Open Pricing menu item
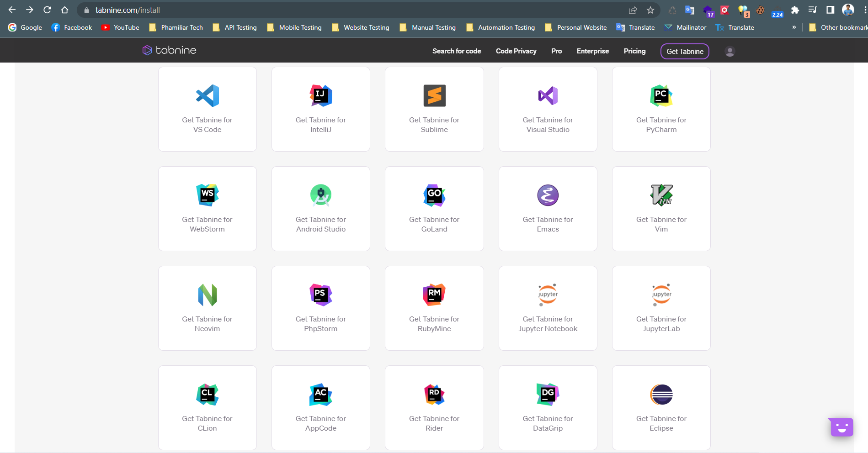 [x=634, y=51]
